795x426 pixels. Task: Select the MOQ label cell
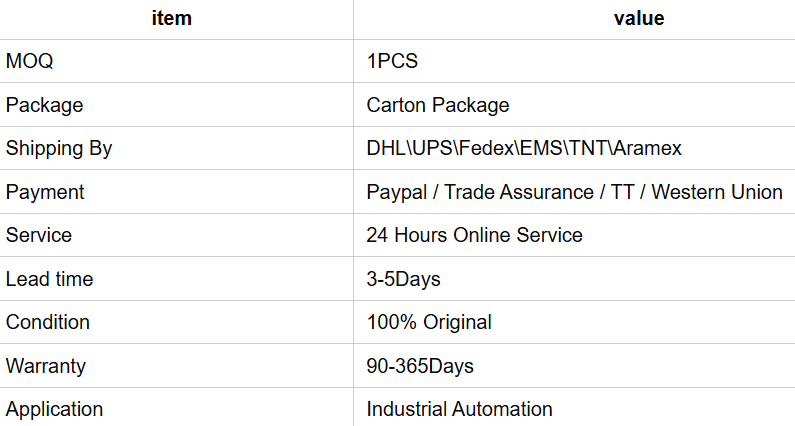30,61
